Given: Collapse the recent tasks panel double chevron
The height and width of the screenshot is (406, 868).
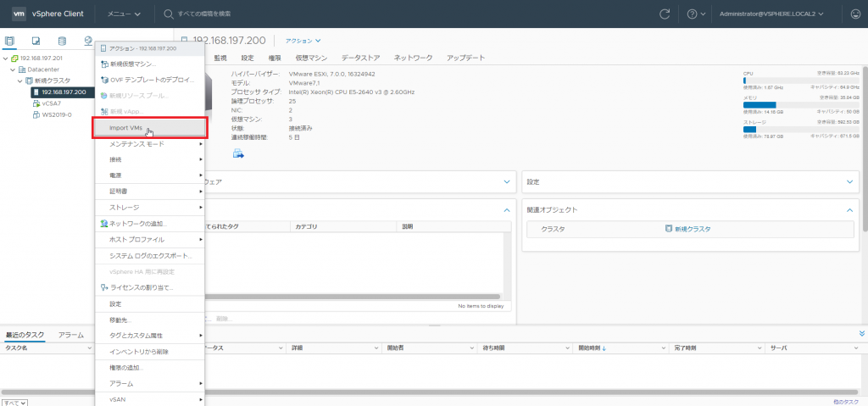Looking at the screenshot, I should [x=861, y=333].
